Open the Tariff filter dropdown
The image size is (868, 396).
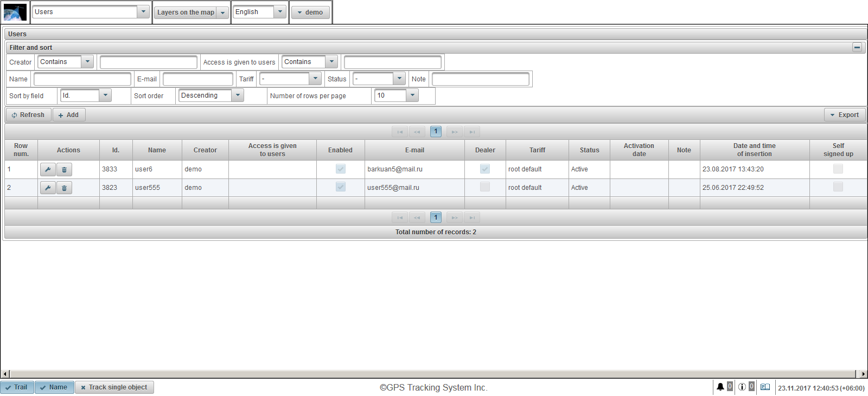click(x=315, y=79)
